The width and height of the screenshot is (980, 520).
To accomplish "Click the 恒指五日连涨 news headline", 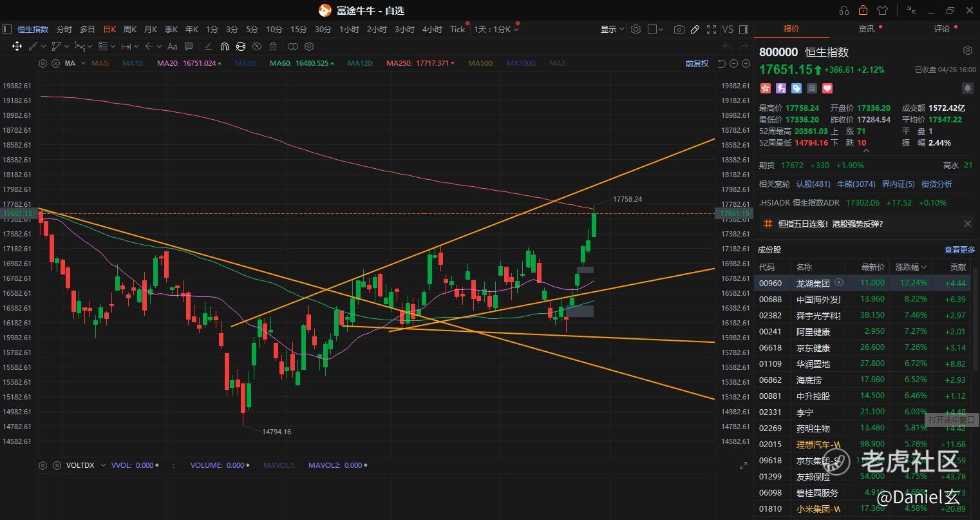I will [x=831, y=224].
